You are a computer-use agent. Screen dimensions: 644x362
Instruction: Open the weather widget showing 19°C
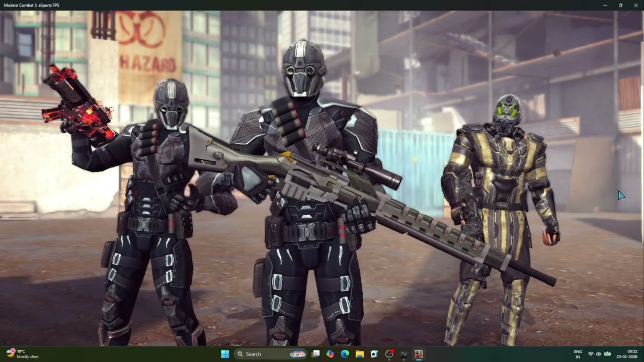[x=23, y=354]
